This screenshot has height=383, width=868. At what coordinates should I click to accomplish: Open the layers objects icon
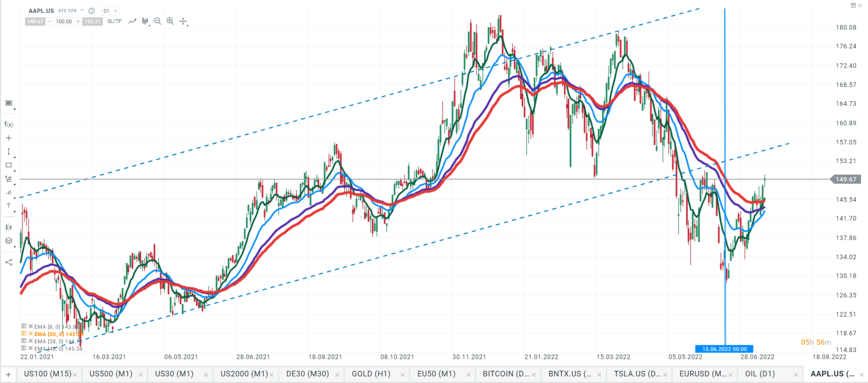(x=8, y=241)
